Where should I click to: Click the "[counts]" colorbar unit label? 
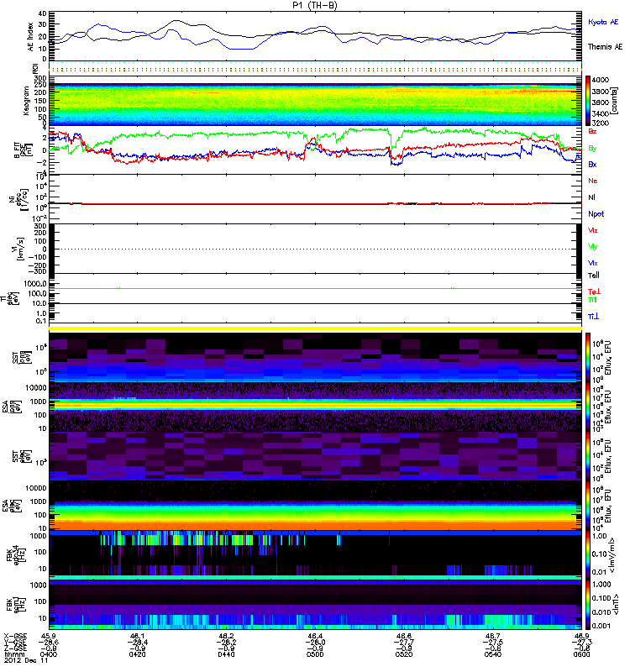(615, 101)
